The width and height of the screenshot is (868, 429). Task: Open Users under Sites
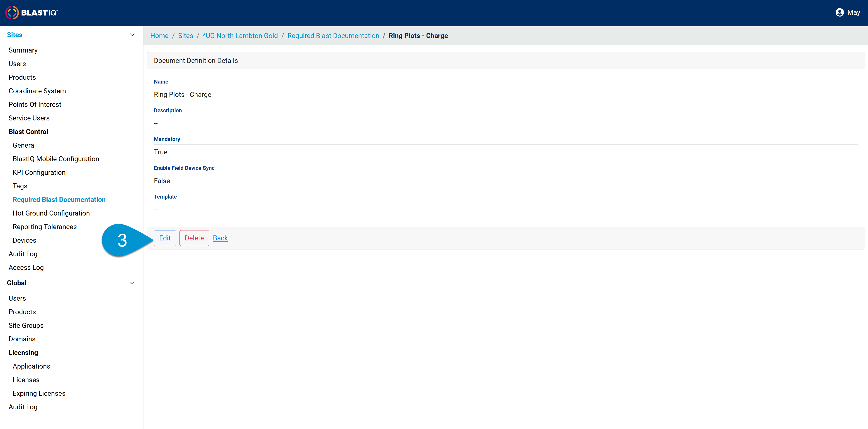pyautogui.click(x=17, y=64)
